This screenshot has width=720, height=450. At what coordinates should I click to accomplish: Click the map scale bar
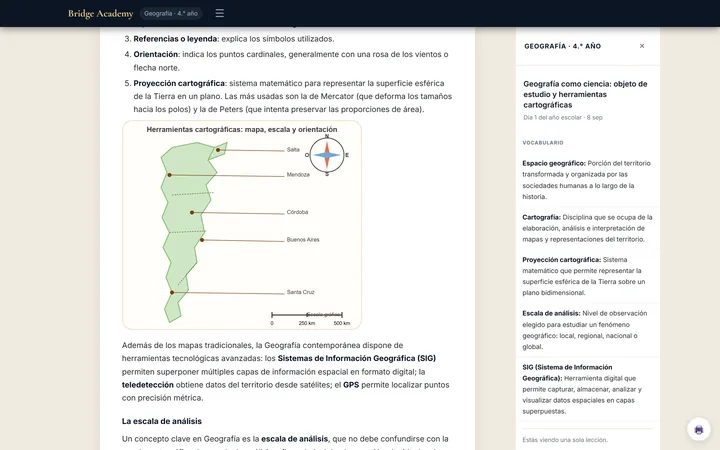click(307, 315)
